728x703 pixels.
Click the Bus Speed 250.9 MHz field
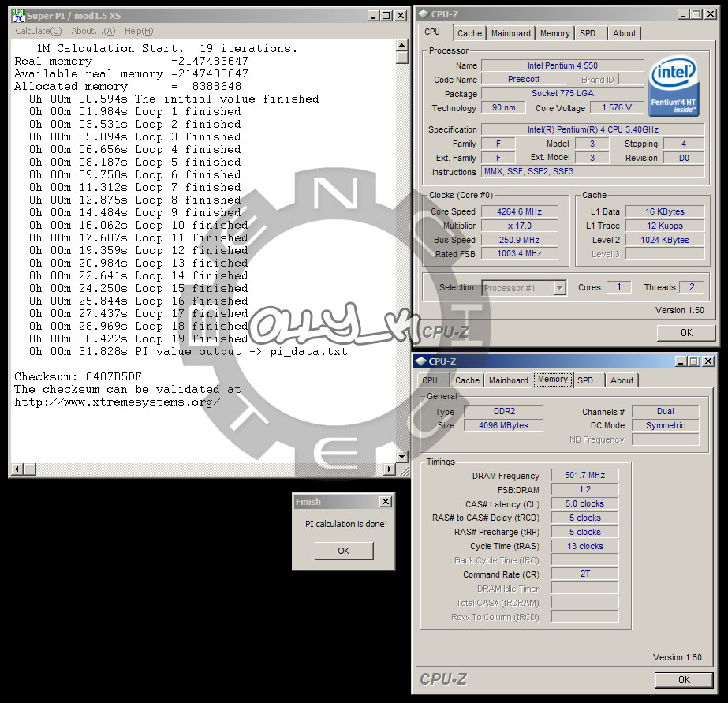click(x=519, y=240)
